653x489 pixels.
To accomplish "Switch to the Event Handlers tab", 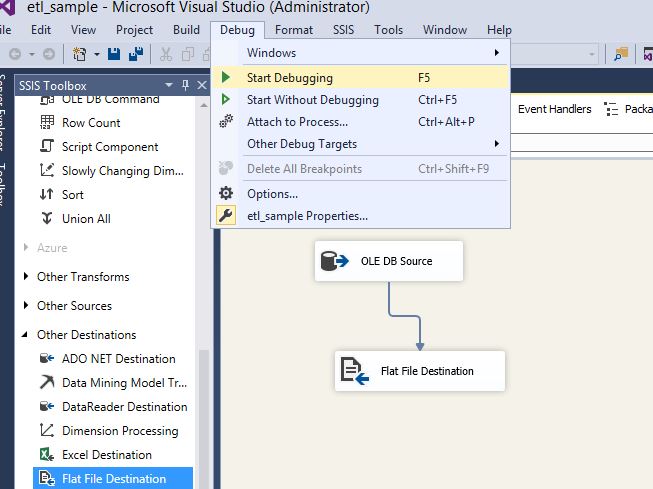I will 554,109.
